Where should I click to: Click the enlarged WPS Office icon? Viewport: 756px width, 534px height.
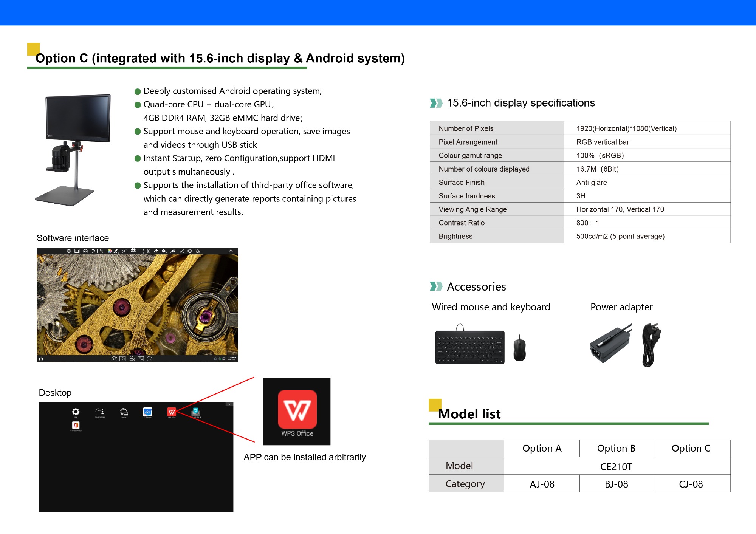pos(297,410)
